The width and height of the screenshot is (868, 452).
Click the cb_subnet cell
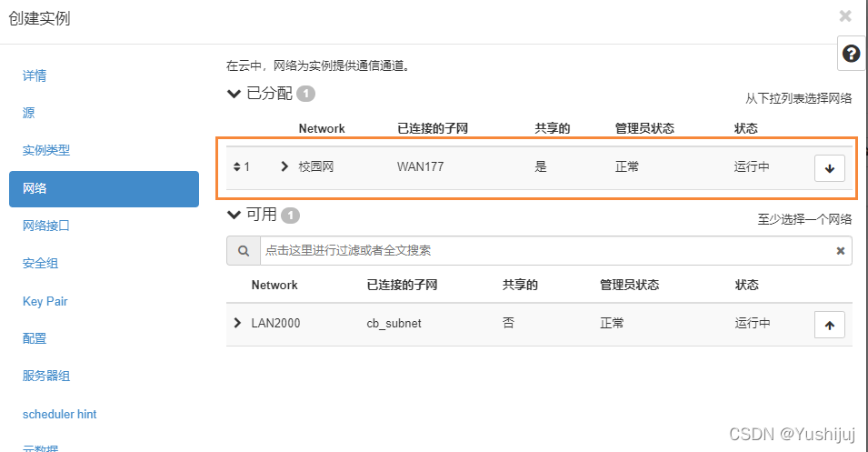point(394,324)
